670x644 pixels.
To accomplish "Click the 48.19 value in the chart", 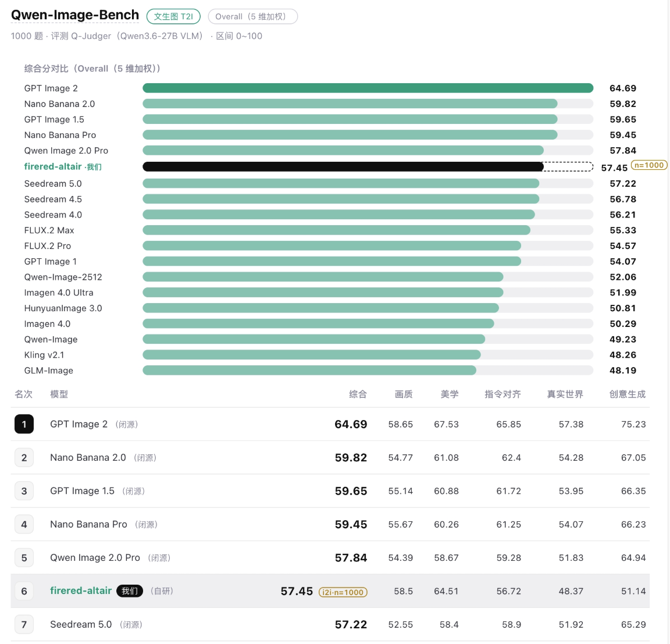I will [623, 371].
